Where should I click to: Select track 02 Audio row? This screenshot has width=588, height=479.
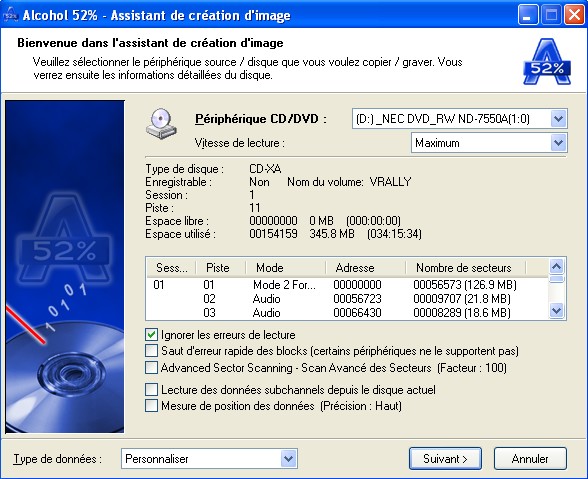pos(347,299)
